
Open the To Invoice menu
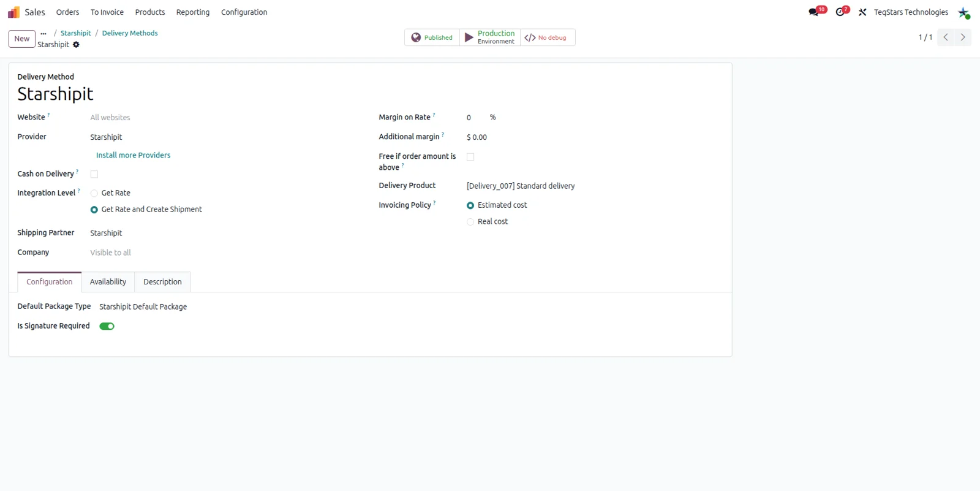tap(107, 12)
